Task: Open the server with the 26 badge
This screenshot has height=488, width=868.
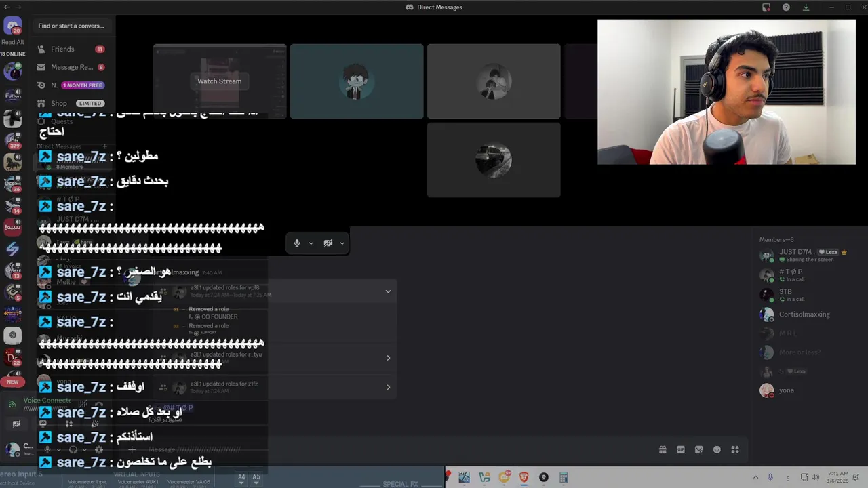Action: tap(12, 184)
